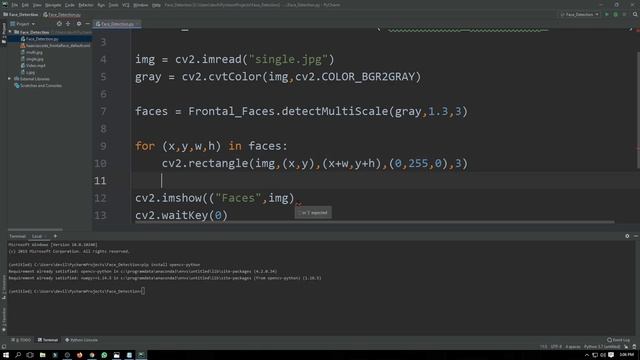Open the Help menu
The image size is (640, 360).
tap(156, 5)
